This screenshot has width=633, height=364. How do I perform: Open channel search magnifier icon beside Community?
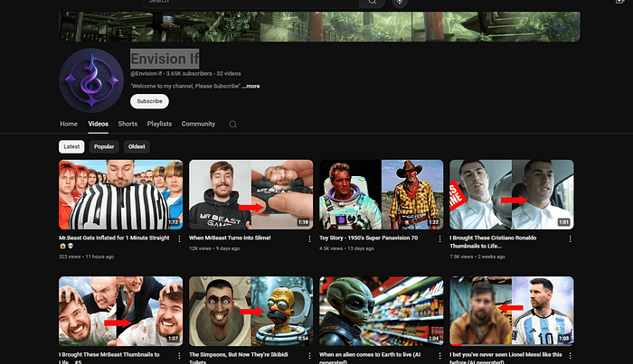point(233,124)
